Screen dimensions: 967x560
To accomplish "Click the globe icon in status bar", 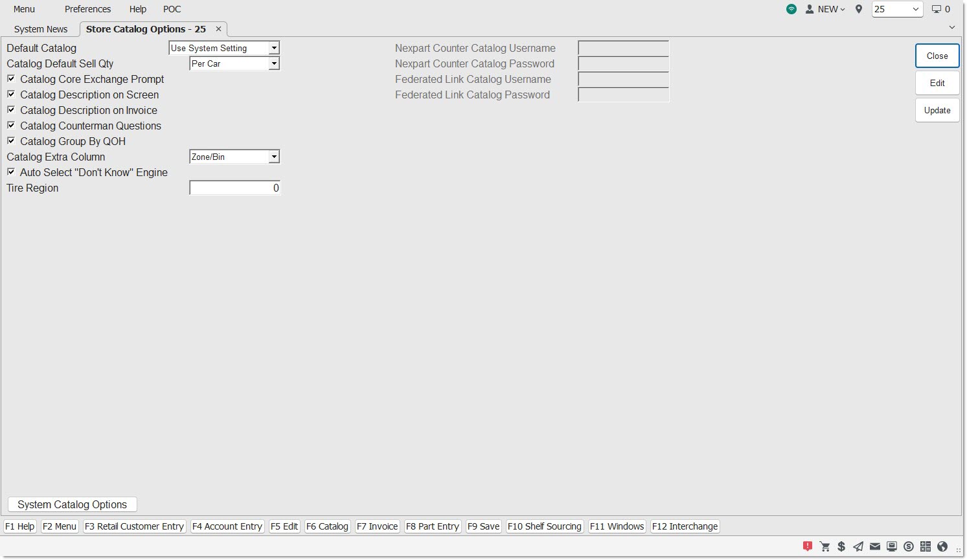I will (x=942, y=546).
